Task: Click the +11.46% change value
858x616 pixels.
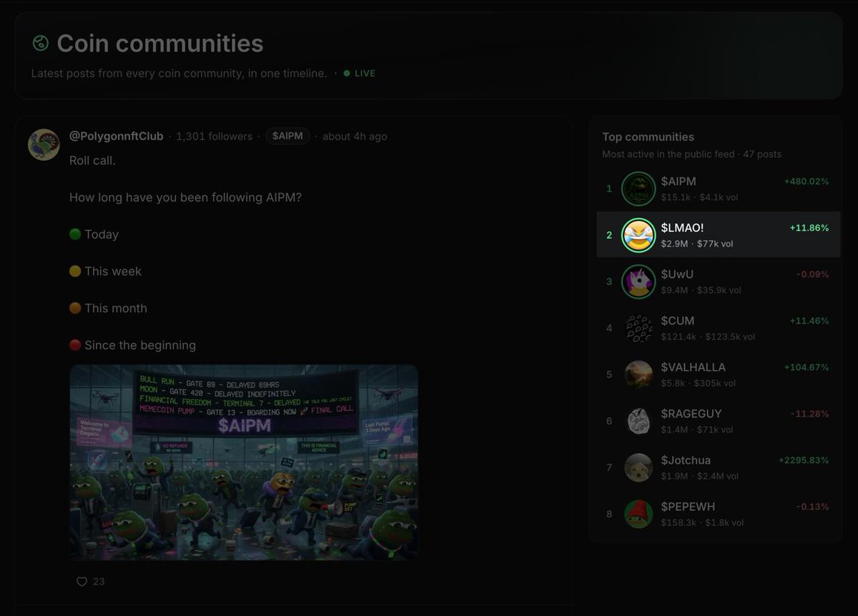Action: coord(809,321)
